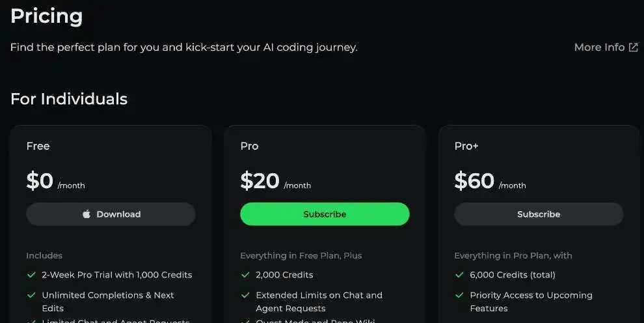Subscribe to the $60 Pro+ plan

click(x=538, y=214)
